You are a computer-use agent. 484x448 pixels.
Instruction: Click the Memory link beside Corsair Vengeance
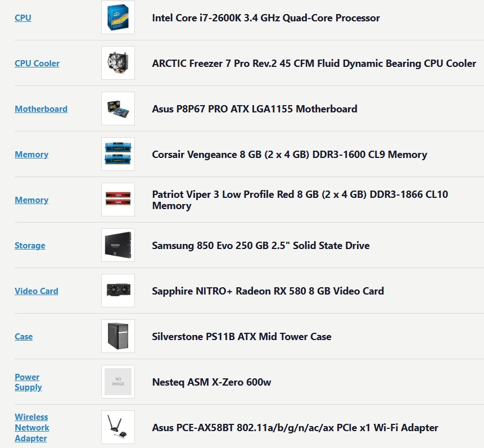[x=31, y=155]
